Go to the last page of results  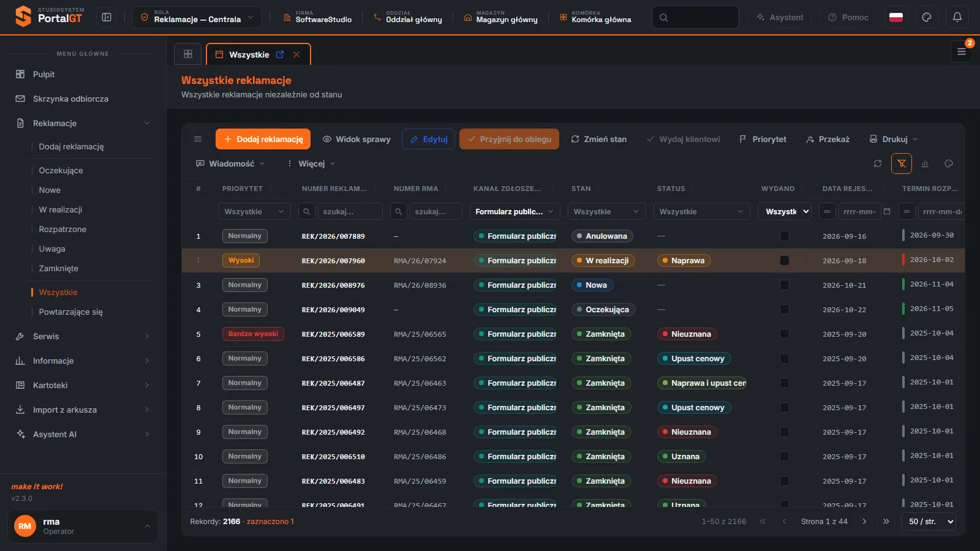886,522
